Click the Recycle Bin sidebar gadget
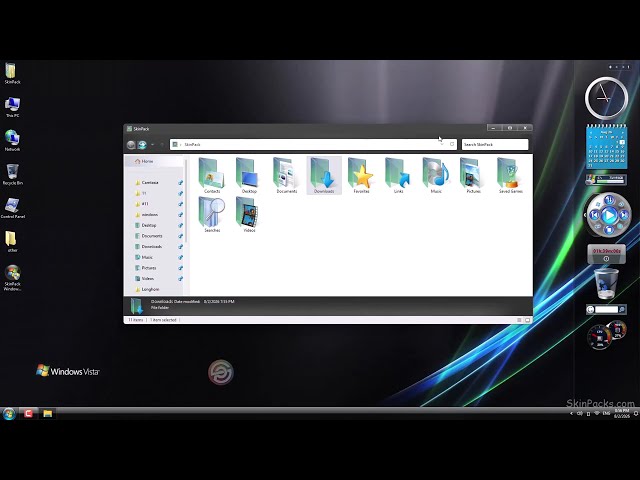Viewport: 640px width, 480px height. click(606, 284)
